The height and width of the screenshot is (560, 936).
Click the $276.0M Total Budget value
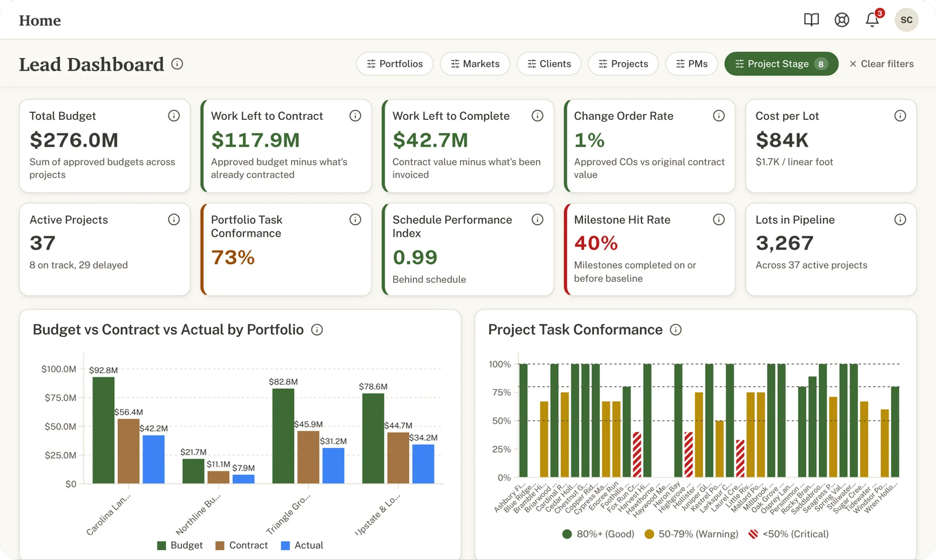pos(74,140)
